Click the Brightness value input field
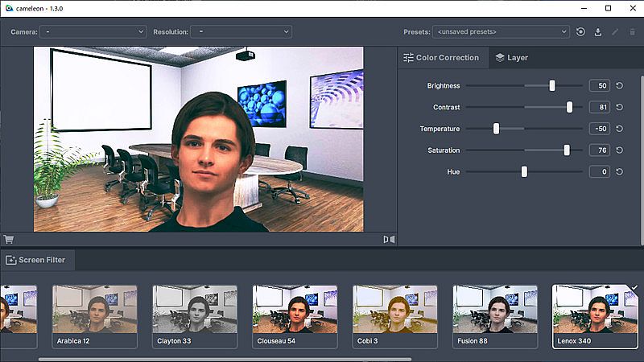The width and height of the screenshot is (644, 362). [598, 85]
